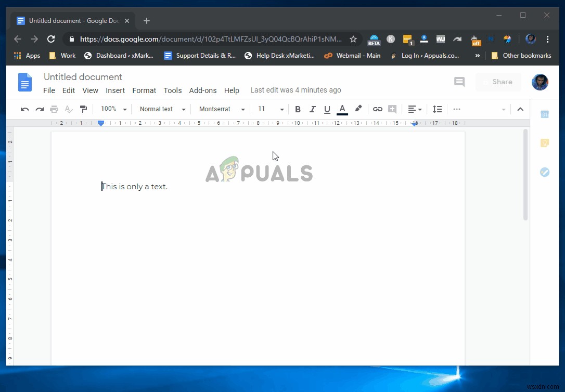Open the Webmail - Main bookmark
This screenshot has width=565, height=392.
[x=352, y=56]
